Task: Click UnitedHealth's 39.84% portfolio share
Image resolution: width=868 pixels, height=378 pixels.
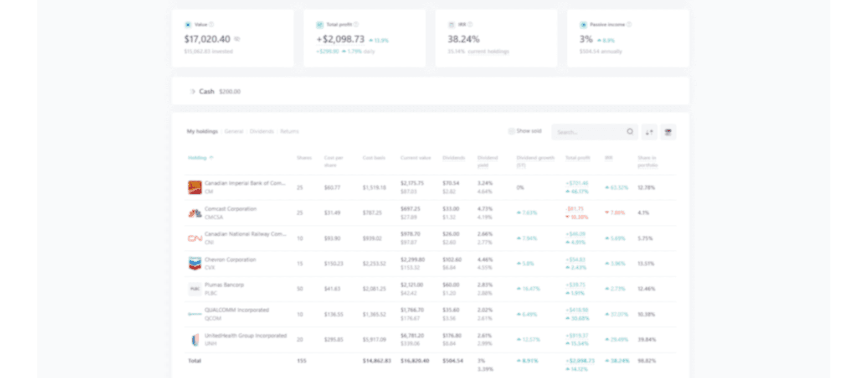Action: (x=647, y=340)
